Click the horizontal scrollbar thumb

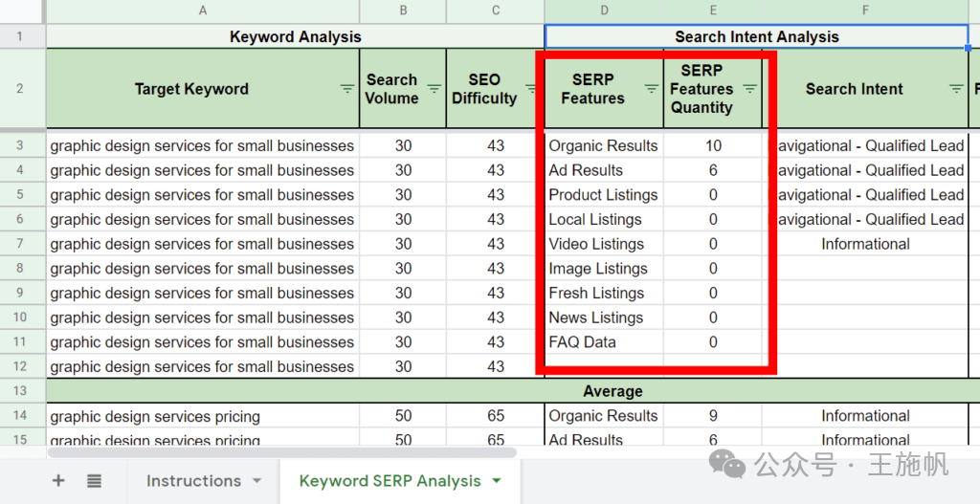(282, 452)
